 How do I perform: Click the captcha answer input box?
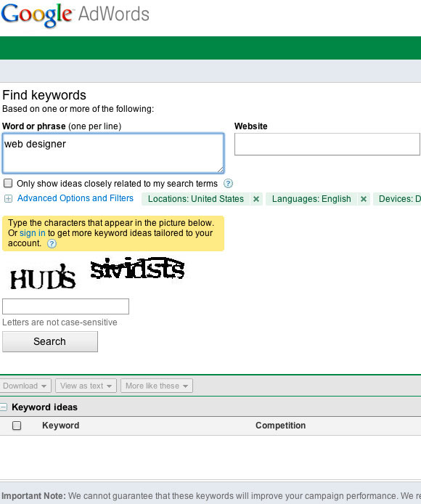point(65,306)
